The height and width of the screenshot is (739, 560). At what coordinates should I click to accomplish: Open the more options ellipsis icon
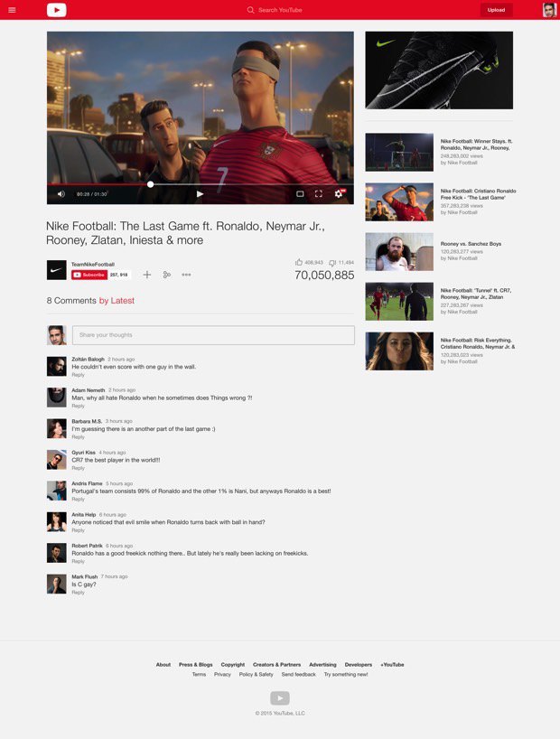[186, 275]
